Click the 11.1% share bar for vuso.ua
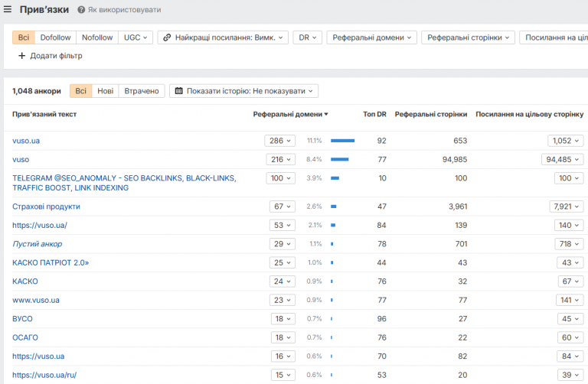The width and height of the screenshot is (588, 384). click(342, 141)
